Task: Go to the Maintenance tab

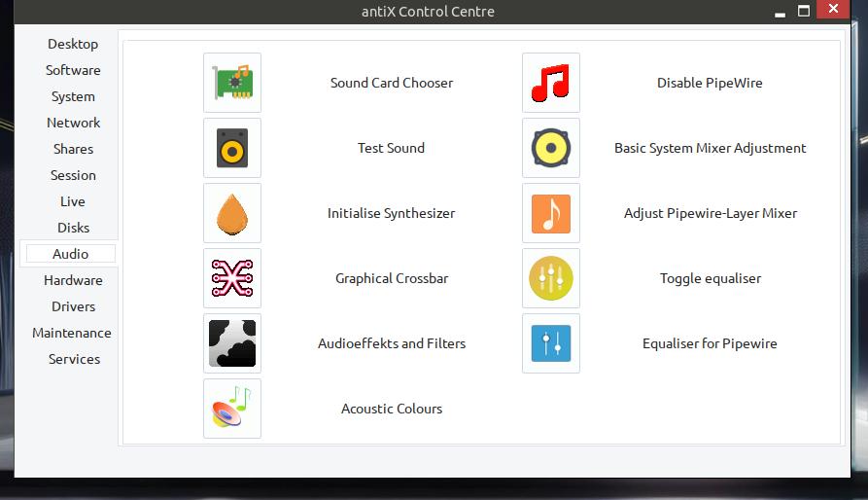Action: [x=71, y=333]
